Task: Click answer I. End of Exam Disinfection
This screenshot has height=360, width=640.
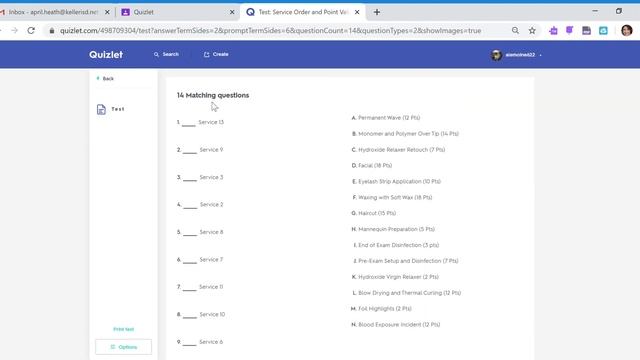Action: (x=396, y=245)
